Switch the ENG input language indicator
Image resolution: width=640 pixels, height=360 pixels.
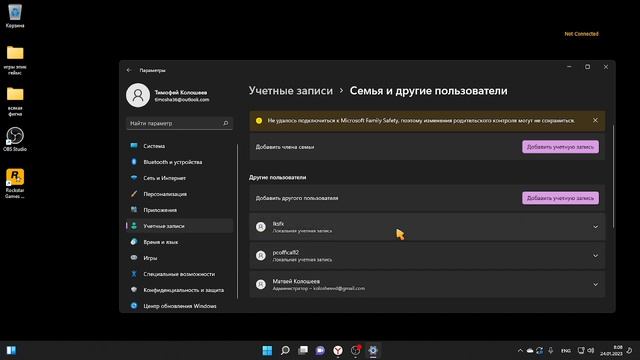566,351
